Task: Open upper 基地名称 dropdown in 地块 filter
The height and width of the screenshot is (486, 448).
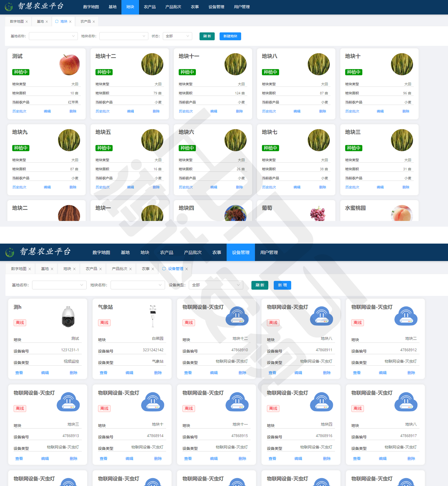Action: [x=53, y=36]
